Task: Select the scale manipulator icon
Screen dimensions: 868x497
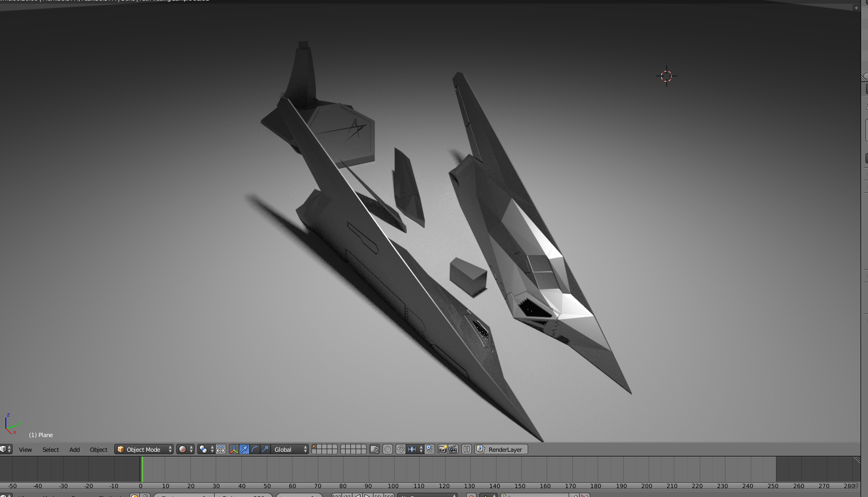Action: 265,449
